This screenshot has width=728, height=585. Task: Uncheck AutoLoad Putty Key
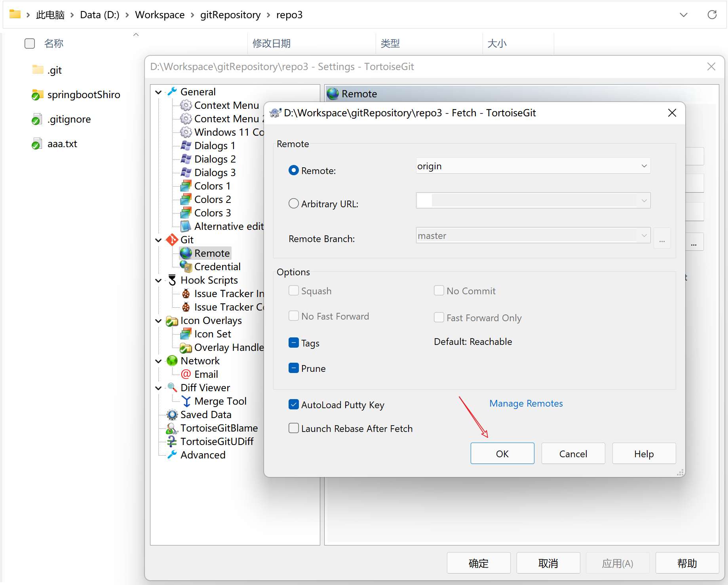[293, 405]
